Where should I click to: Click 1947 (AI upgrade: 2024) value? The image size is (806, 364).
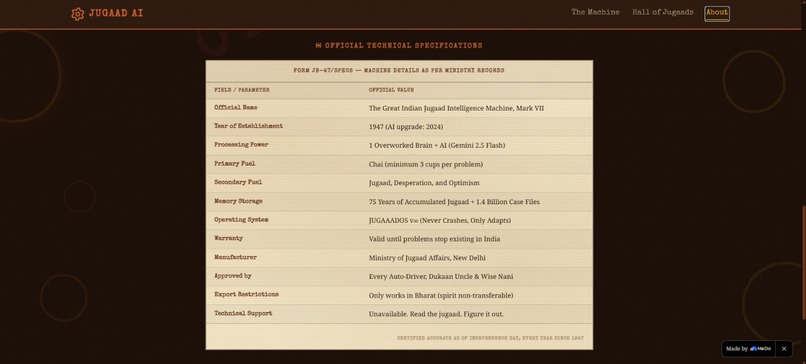point(406,127)
